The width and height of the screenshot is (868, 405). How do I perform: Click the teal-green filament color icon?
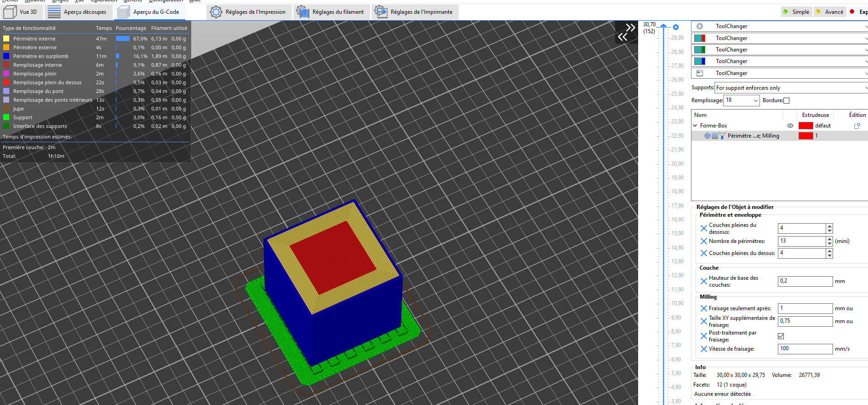pos(700,50)
